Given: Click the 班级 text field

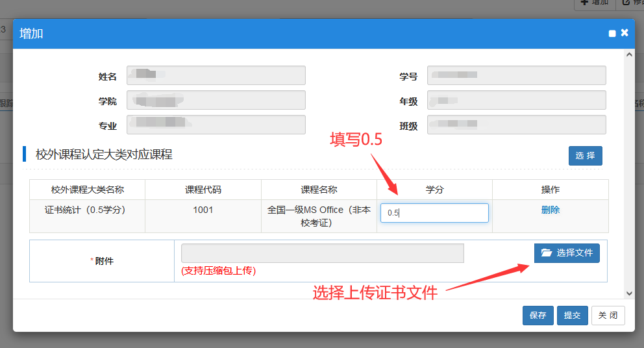Looking at the screenshot, I should point(516,125).
